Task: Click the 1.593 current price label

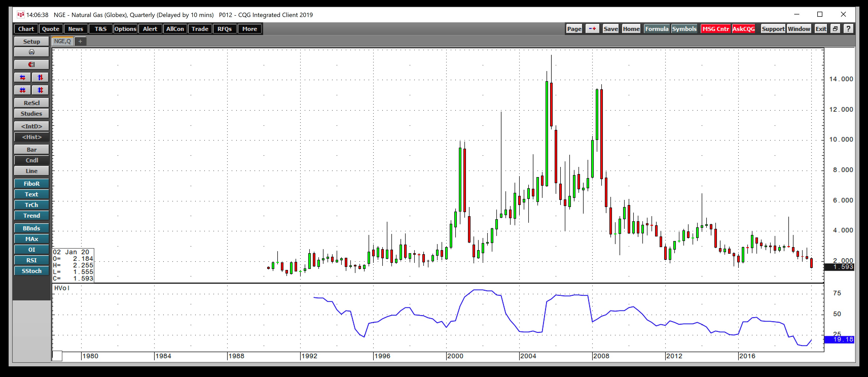Action: point(839,267)
